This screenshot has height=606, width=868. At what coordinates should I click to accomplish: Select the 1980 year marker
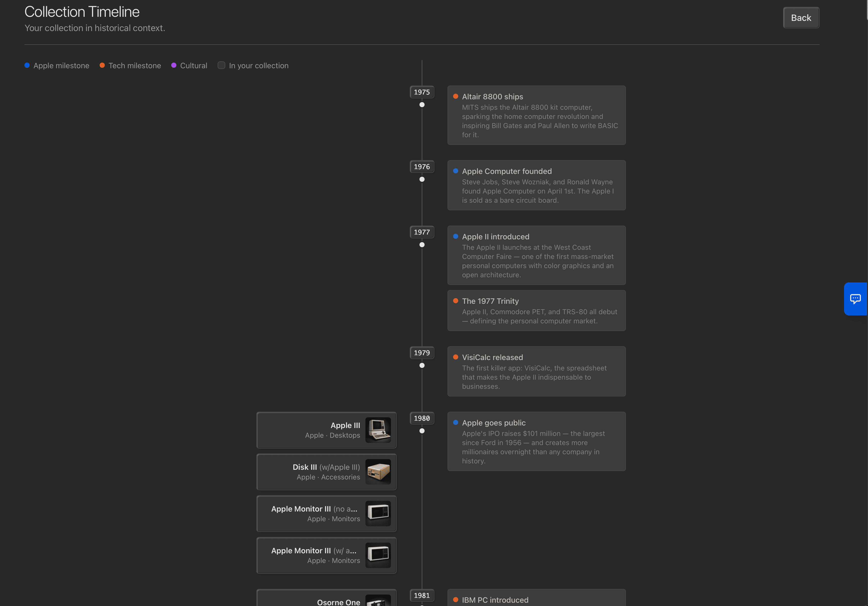click(422, 418)
